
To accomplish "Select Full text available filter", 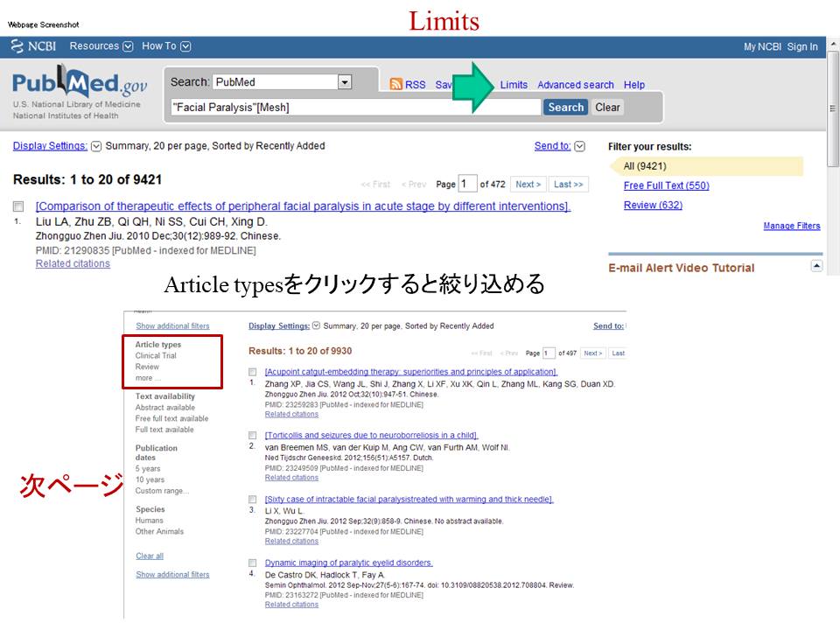I will 164,430.
